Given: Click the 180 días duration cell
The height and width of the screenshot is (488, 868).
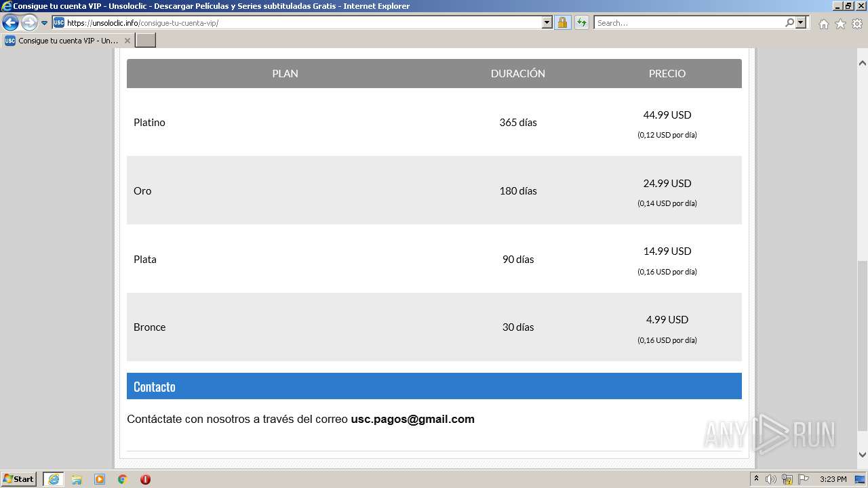Looking at the screenshot, I should [x=518, y=191].
